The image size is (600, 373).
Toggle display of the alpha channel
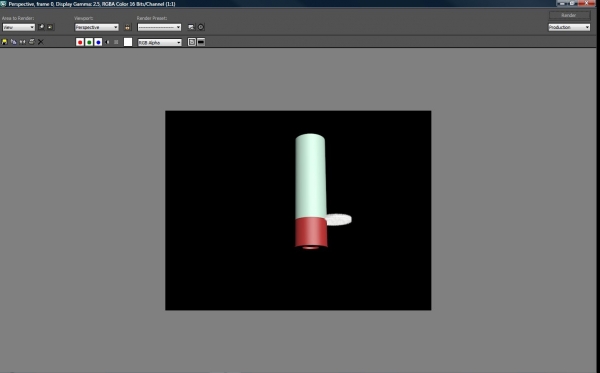pyautogui.click(x=108, y=42)
